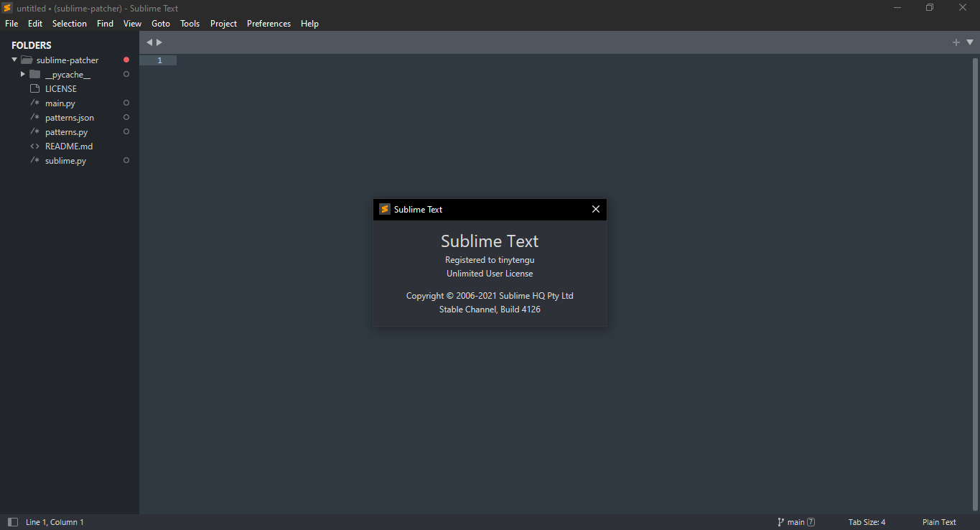The width and height of the screenshot is (980, 530).
Task: Open README.md in the sidebar
Action: point(69,147)
